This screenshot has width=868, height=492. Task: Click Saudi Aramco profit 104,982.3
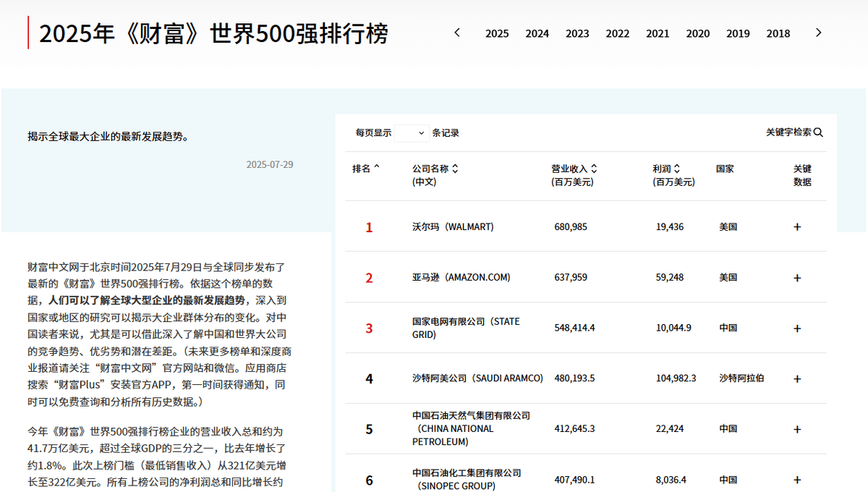[x=676, y=378]
